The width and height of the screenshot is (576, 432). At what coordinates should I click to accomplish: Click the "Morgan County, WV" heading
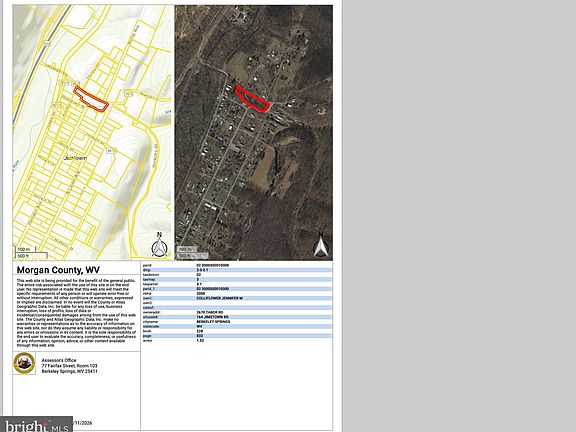pyautogui.click(x=58, y=270)
